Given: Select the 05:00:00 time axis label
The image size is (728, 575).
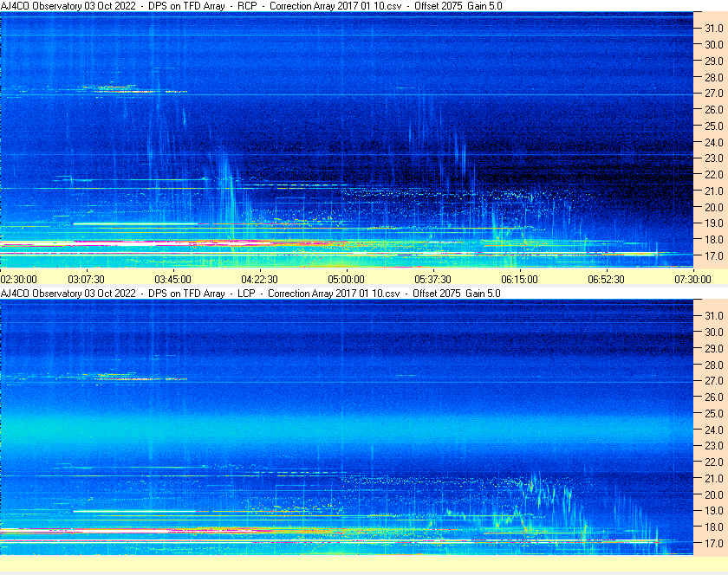Looking at the screenshot, I should pos(347,280).
